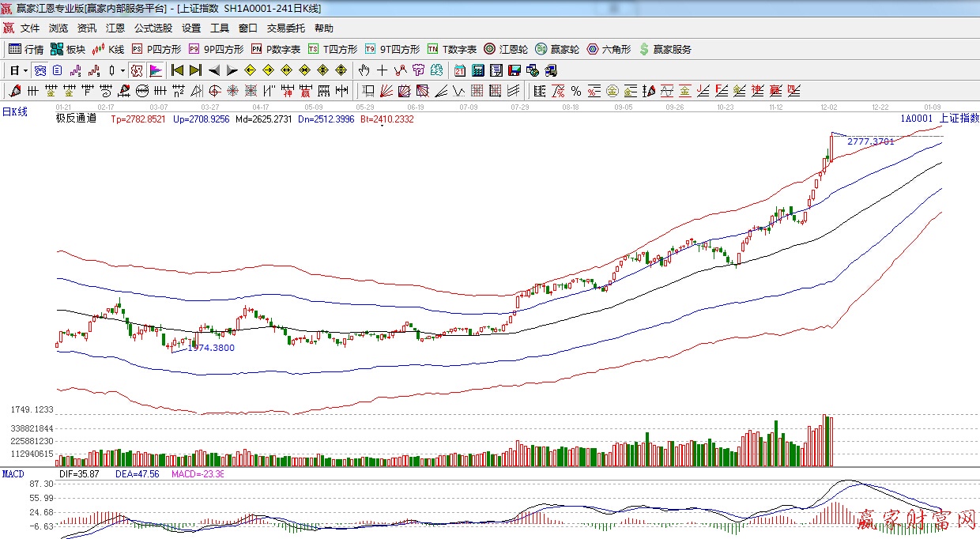The height and width of the screenshot is (539, 980).
Task: Open the 江恩轮 (Gann wheel) tool
Action: pos(507,49)
